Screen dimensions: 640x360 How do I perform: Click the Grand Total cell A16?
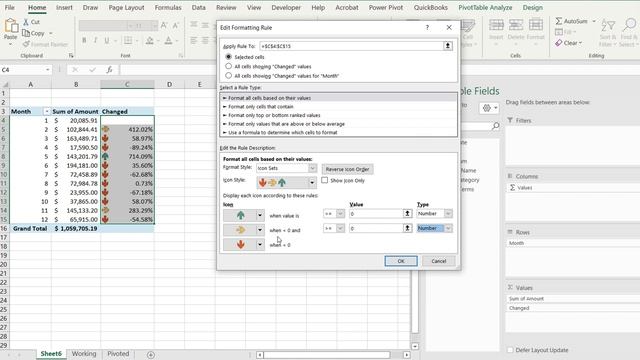[30, 229]
